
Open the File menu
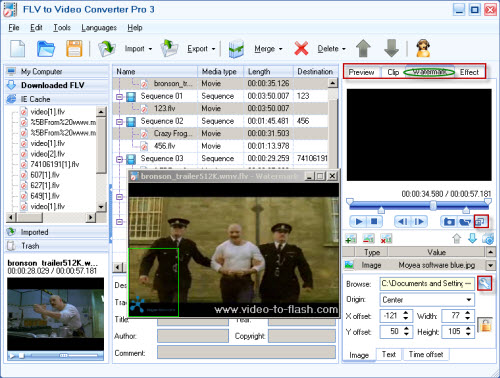[x=14, y=28]
